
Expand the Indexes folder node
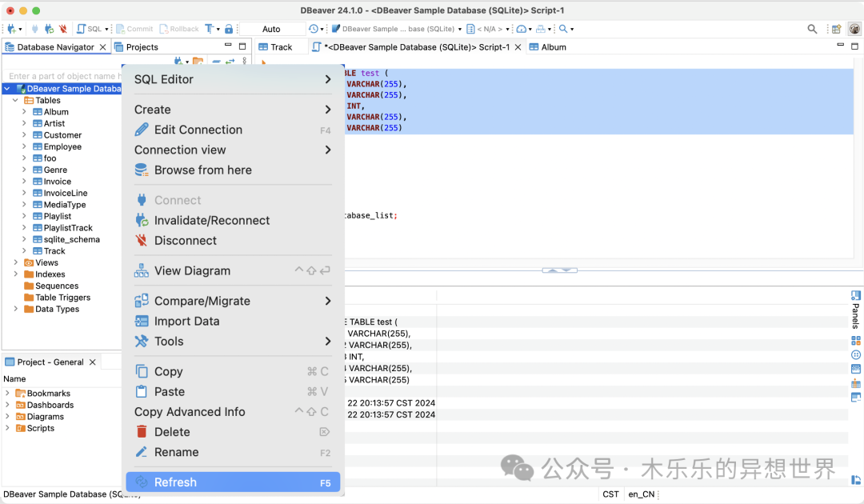[15, 274]
